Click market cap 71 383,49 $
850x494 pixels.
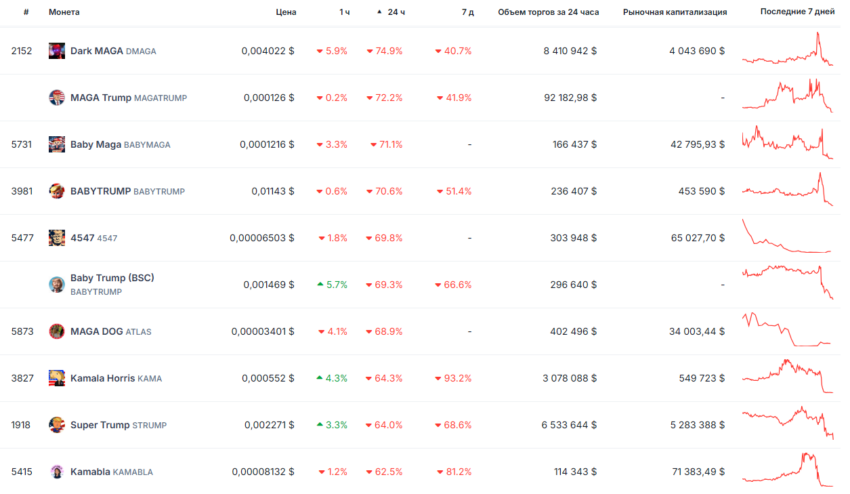(x=698, y=471)
